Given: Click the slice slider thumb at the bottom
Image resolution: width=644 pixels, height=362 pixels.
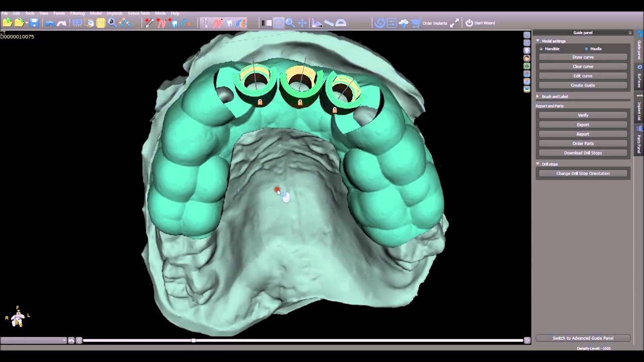Looking at the screenshot, I should click(193, 340).
